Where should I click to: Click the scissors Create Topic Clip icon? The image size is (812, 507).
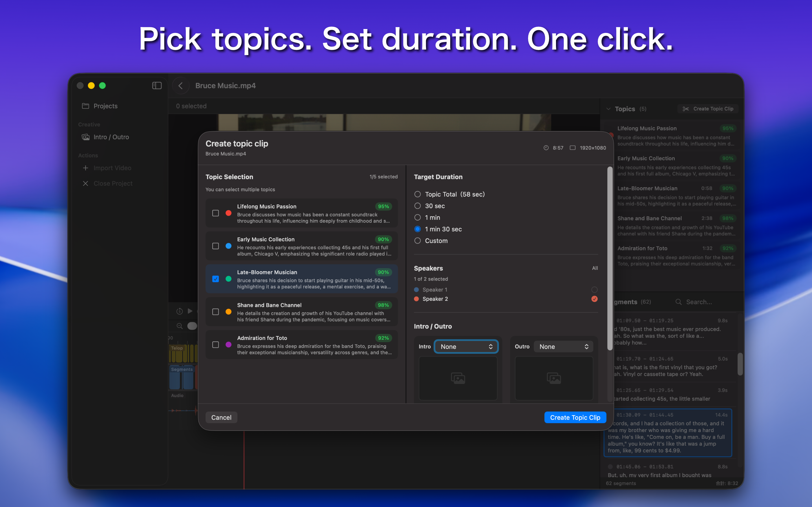[685, 109]
